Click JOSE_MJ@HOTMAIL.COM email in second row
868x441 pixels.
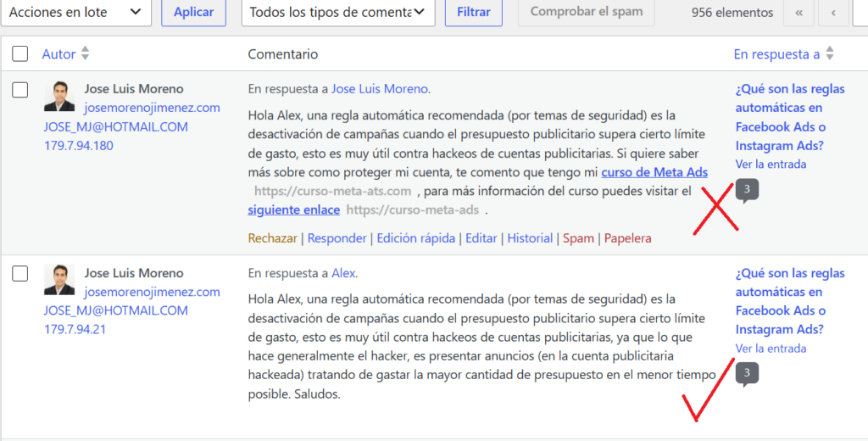115,310
